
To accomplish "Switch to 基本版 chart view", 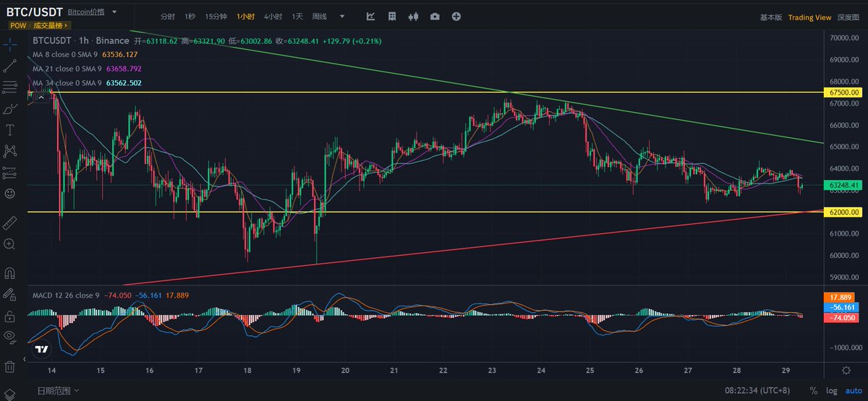I will pos(770,17).
